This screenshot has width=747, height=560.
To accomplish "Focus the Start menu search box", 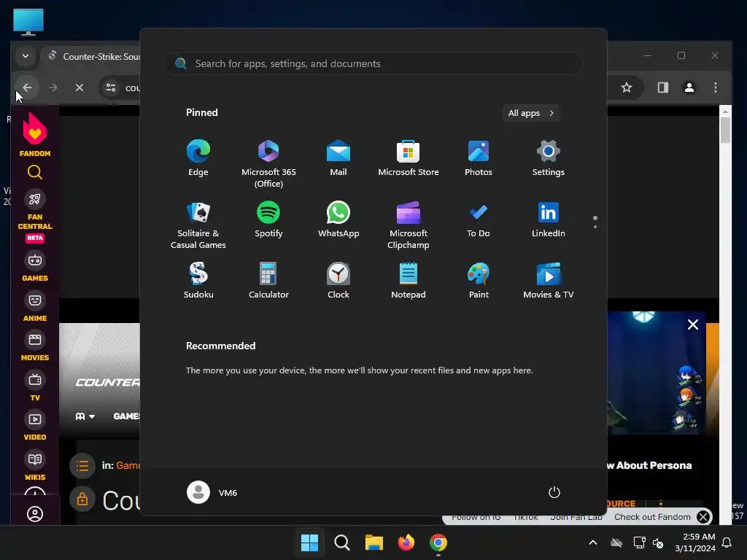I will point(373,63).
